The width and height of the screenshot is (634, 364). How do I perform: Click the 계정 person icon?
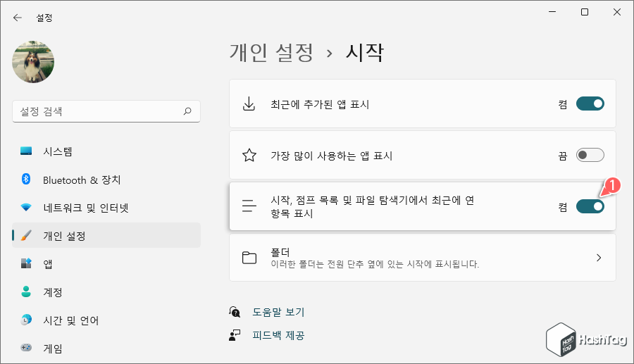26,291
